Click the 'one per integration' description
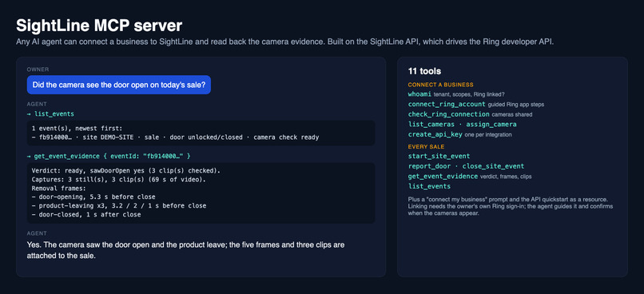 click(488, 135)
